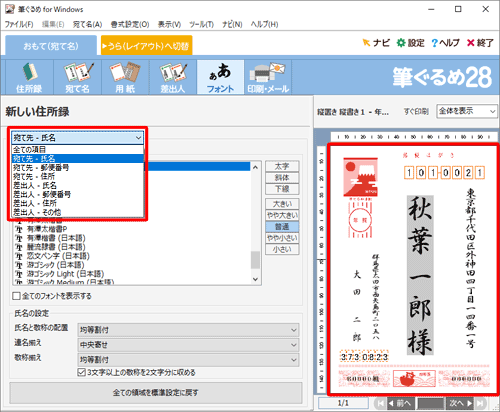
Task: Open the 印刷・メール print and mail icon
Action: point(268,77)
